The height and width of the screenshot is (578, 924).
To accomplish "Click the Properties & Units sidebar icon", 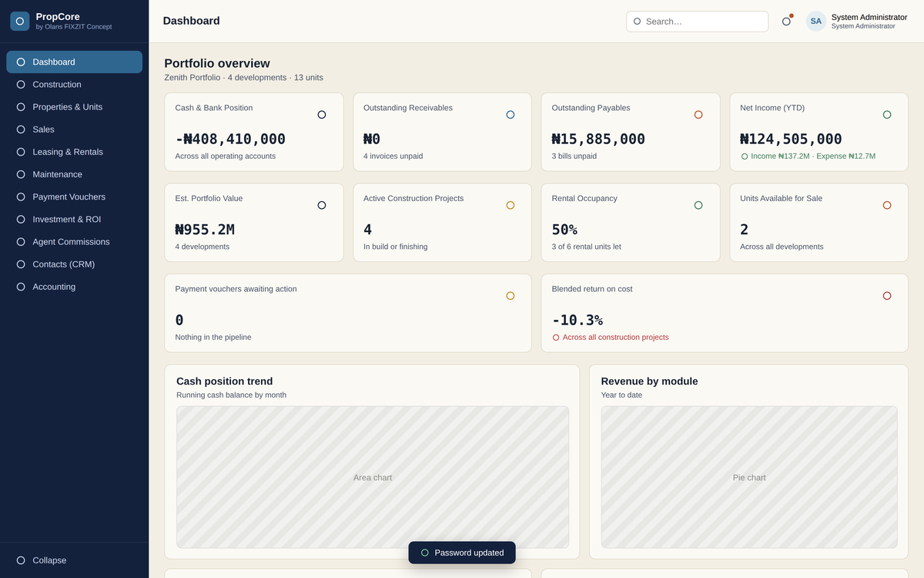I will 21,107.
